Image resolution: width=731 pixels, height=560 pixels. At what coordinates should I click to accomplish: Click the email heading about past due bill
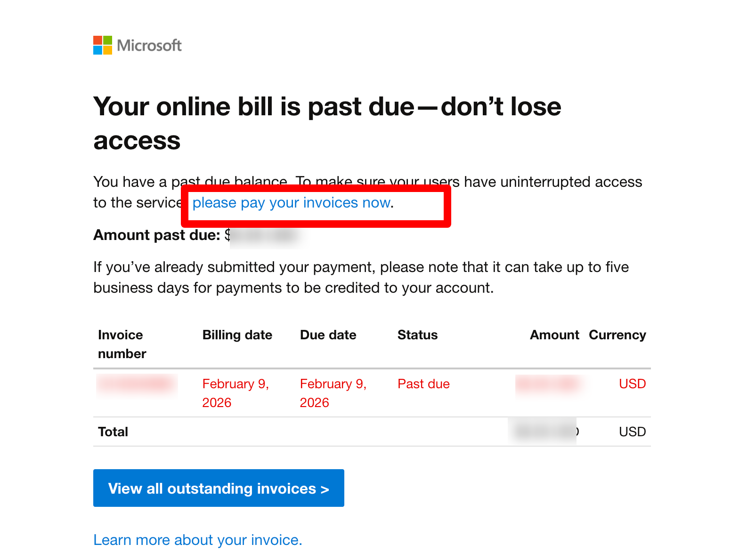coord(327,123)
